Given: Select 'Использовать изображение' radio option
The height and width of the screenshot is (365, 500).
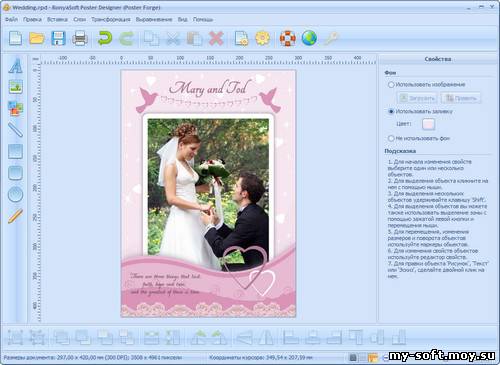Looking at the screenshot, I should click(391, 85).
